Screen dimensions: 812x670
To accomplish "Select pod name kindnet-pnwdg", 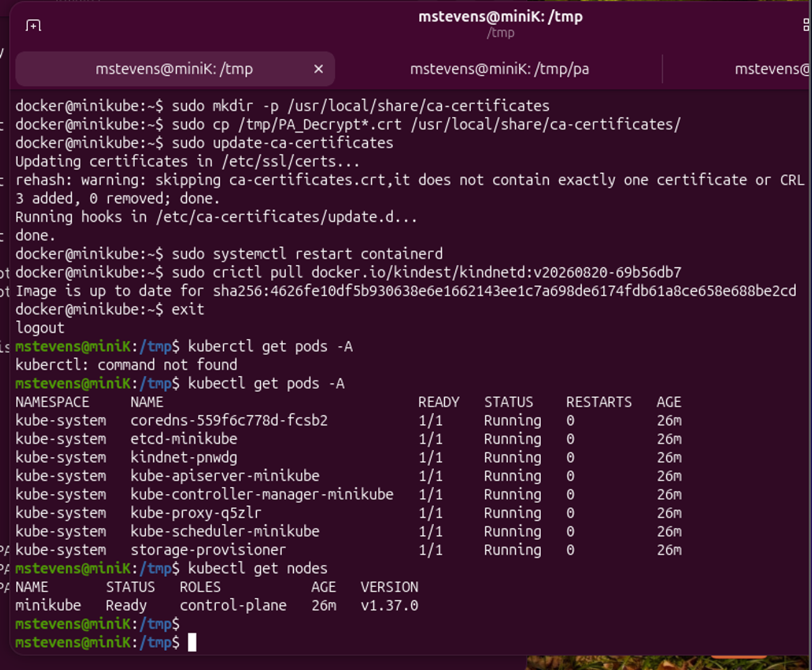I will tap(184, 457).
